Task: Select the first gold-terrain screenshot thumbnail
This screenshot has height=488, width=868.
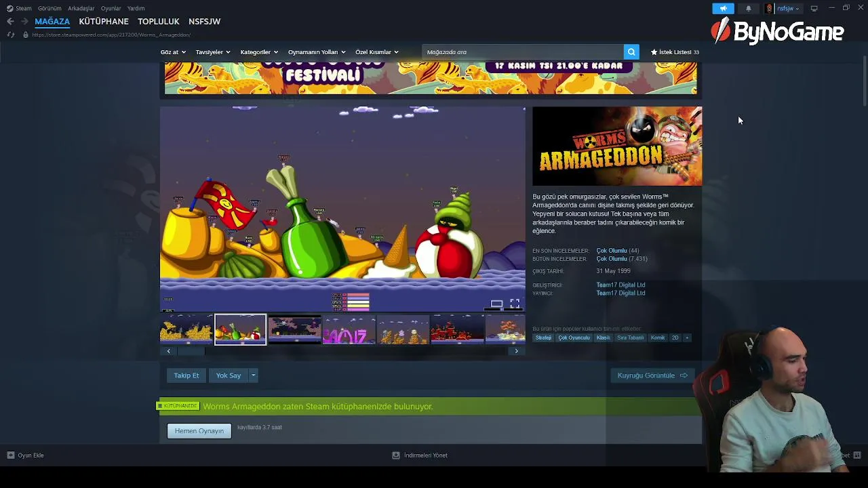Action: point(186,329)
